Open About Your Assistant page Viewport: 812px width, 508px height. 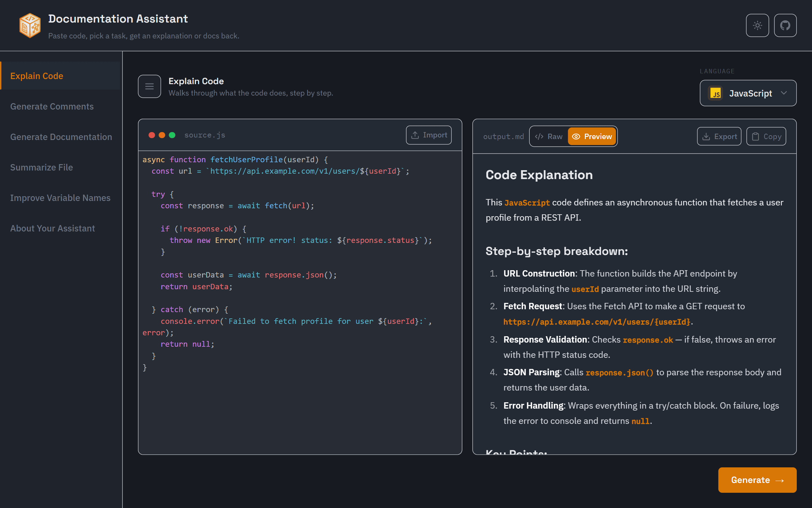pyautogui.click(x=60, y=228)
